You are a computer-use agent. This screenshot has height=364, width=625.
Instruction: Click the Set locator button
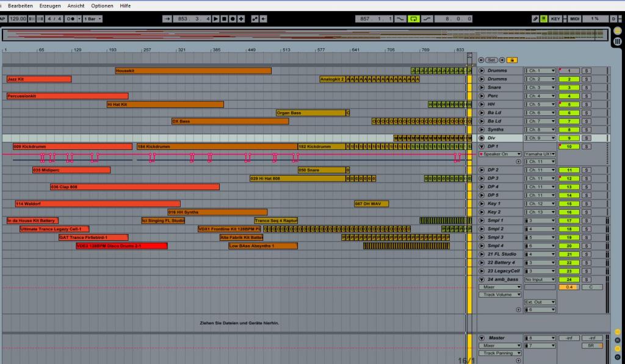491,60
